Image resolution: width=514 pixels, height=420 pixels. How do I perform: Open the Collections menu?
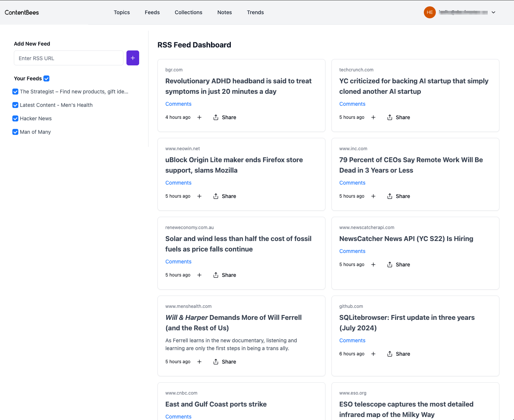pos(189,12)
